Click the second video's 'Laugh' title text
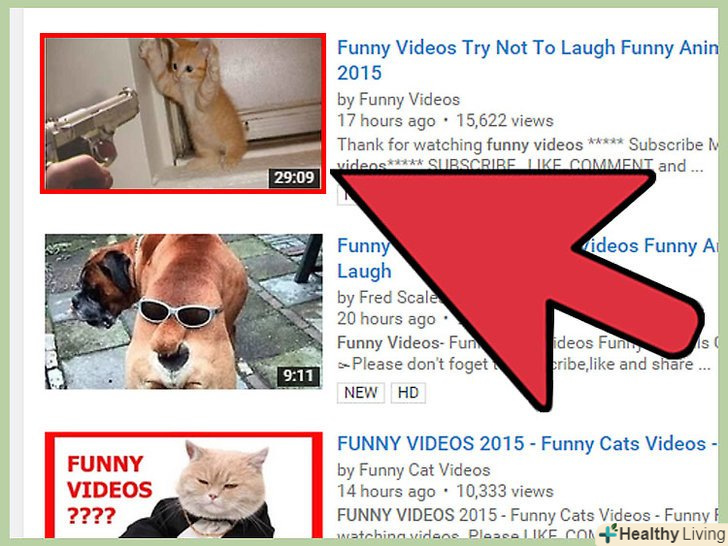Image resolution: width=728 pixels, height=546 pixels. point(364,272)
